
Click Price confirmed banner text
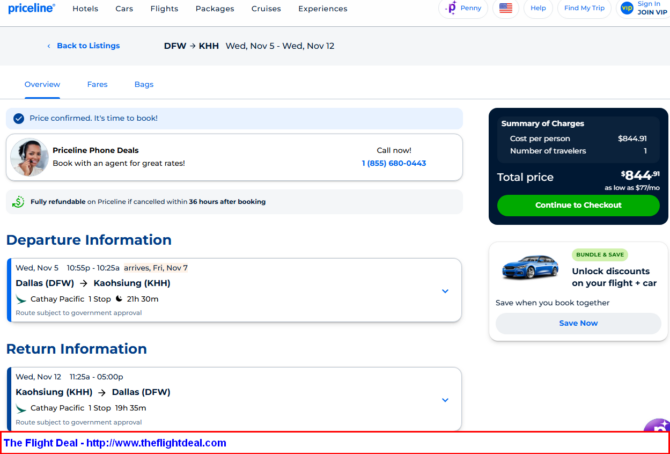pos(93,118)
